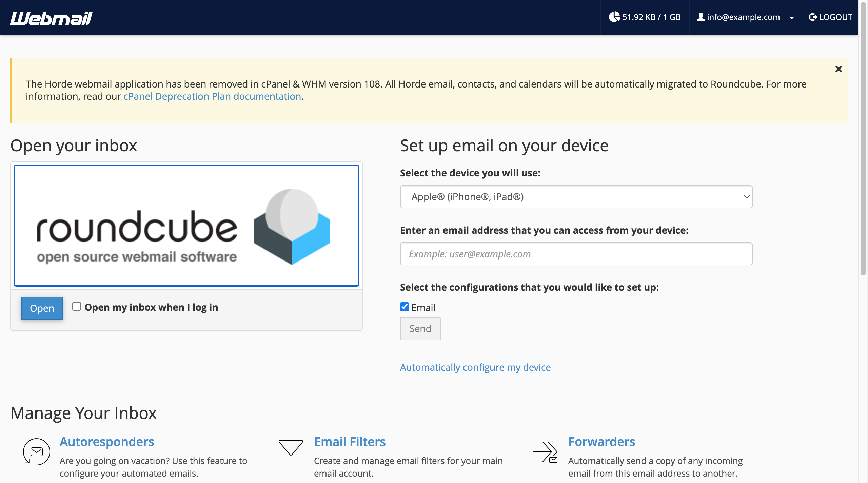The width and height of the screenshot is (868, 483).
Task: Click the Automatically configure my device link
Action: point(476,367)
